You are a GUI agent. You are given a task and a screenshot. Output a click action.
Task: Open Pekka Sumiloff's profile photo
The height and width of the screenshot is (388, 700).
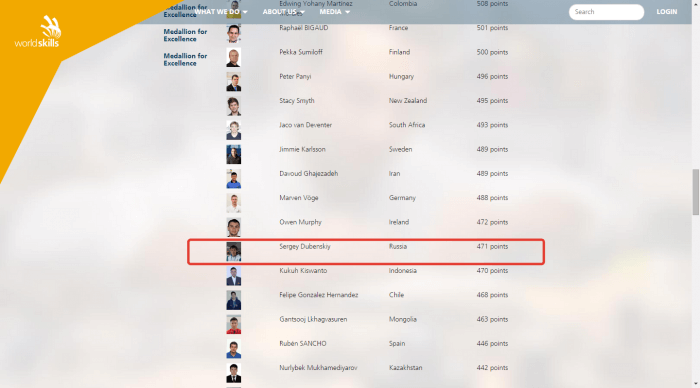pos(233,58)
